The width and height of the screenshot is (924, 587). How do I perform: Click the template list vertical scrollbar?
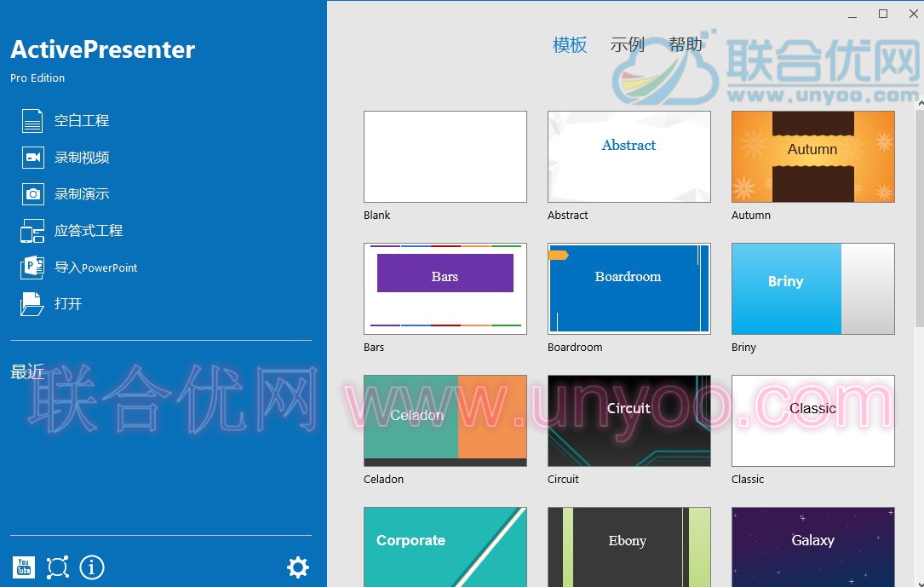(x=920, y=218)
